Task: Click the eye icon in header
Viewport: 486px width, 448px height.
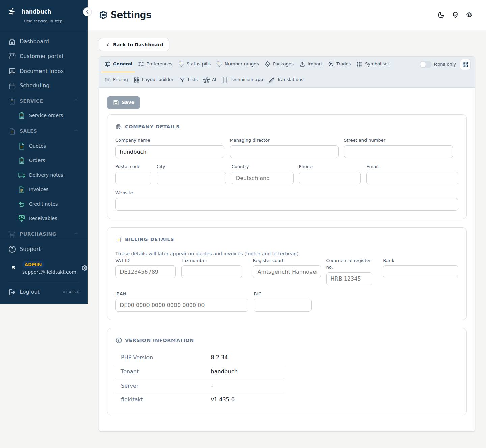Action: (x=469, y=15)
